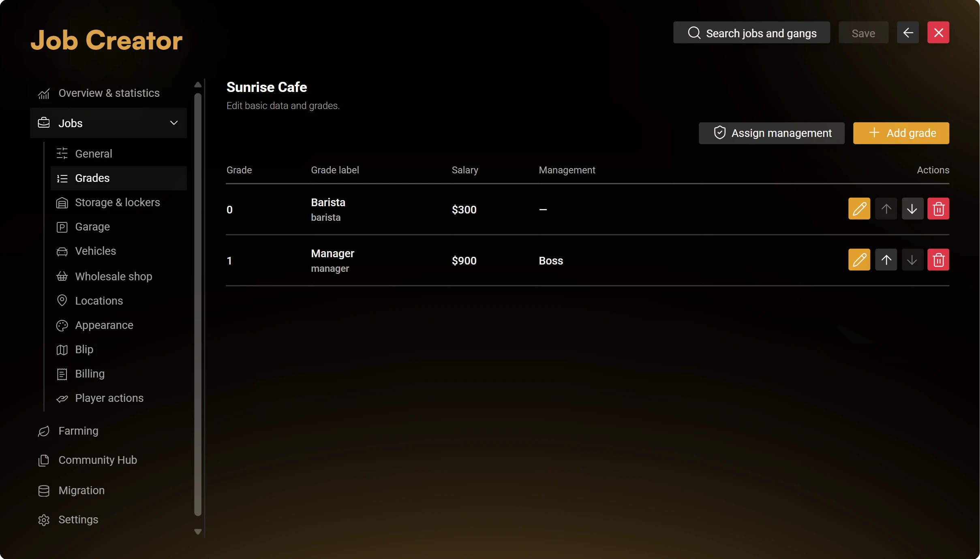
Task: Click the sidebar scroll down arrow
Action: pos(198,532)
